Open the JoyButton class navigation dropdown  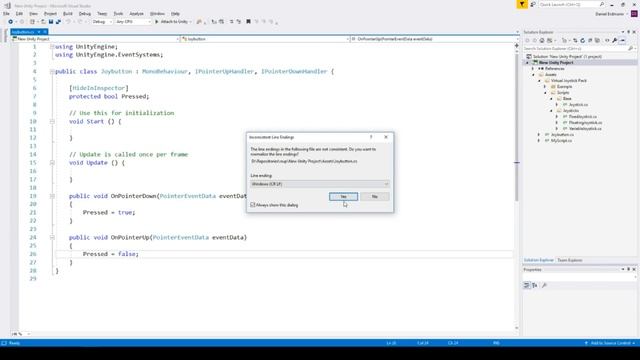click(265, 39)
